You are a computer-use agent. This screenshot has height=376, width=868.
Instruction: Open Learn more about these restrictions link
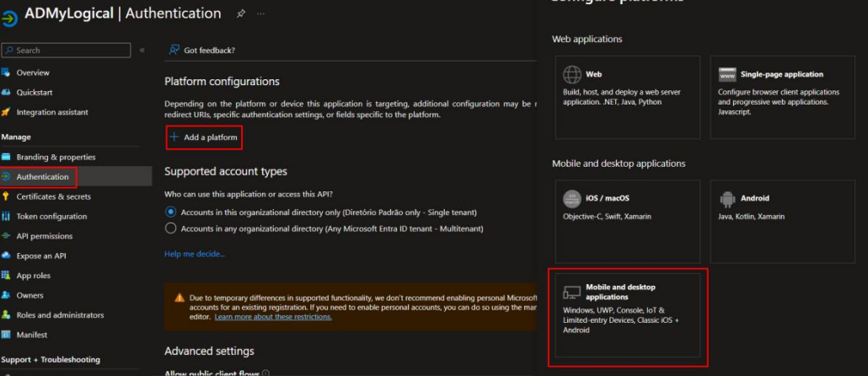point(274,317)
